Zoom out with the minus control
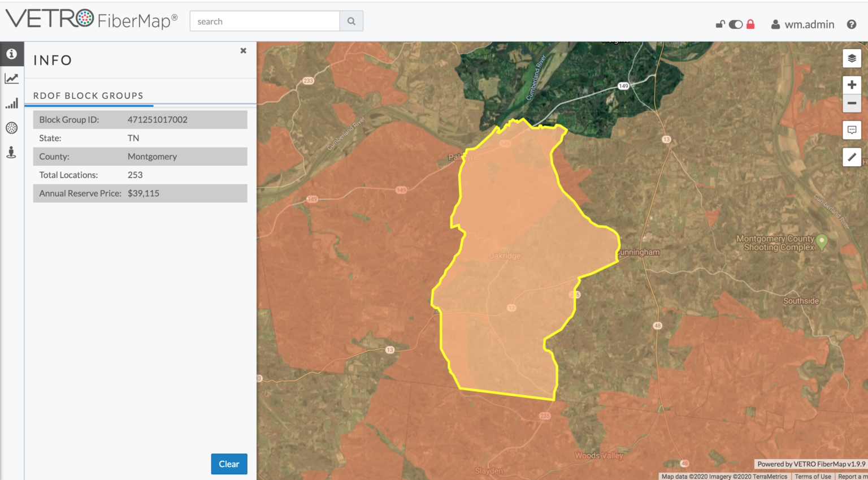 click(852, 103)
